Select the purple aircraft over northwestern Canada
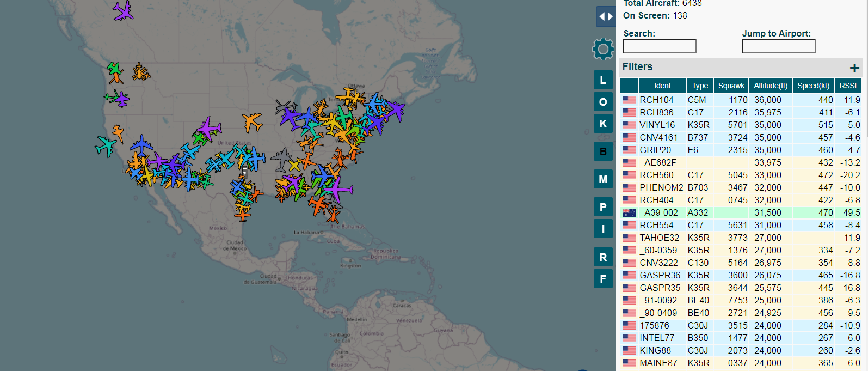The image size is (868, 371). pos(124,10)
